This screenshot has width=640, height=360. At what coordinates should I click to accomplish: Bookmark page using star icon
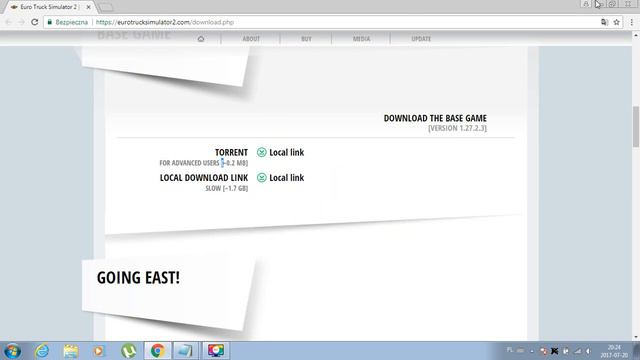coord(616,22)
